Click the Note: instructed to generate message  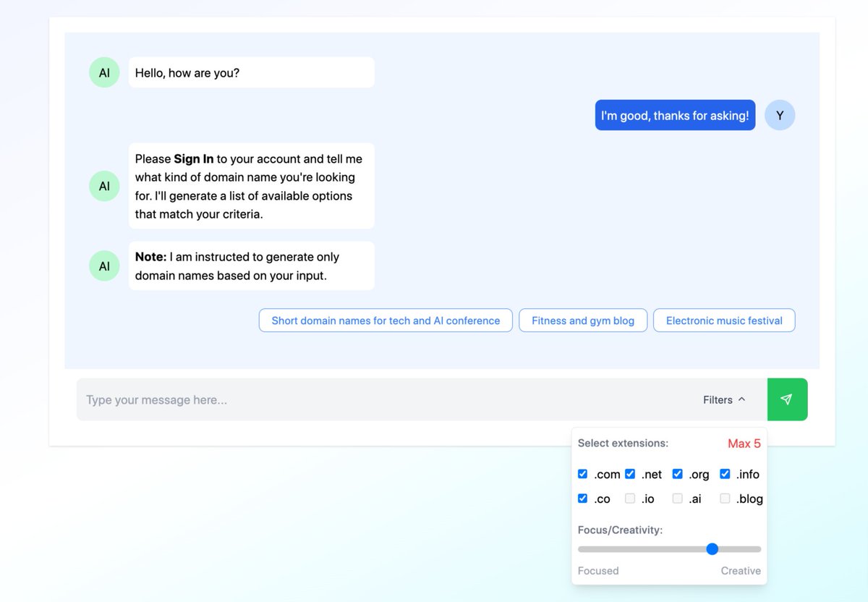pos(252,266)
